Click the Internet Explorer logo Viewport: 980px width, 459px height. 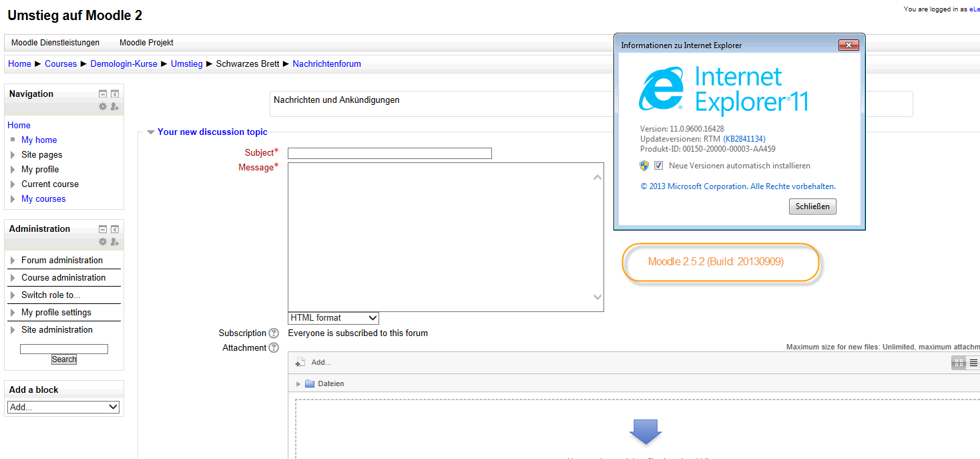click(x=662, y=88)
